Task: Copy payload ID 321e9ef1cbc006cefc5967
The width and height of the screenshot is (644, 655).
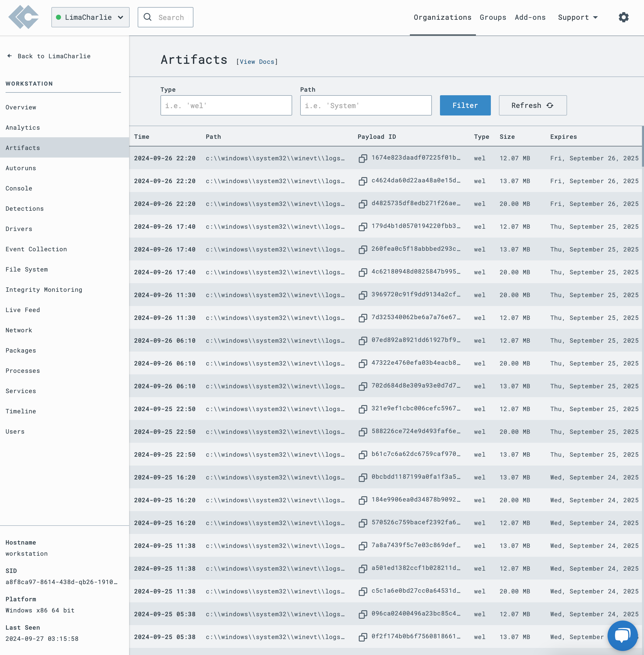Action: click(x=363, y=409)
